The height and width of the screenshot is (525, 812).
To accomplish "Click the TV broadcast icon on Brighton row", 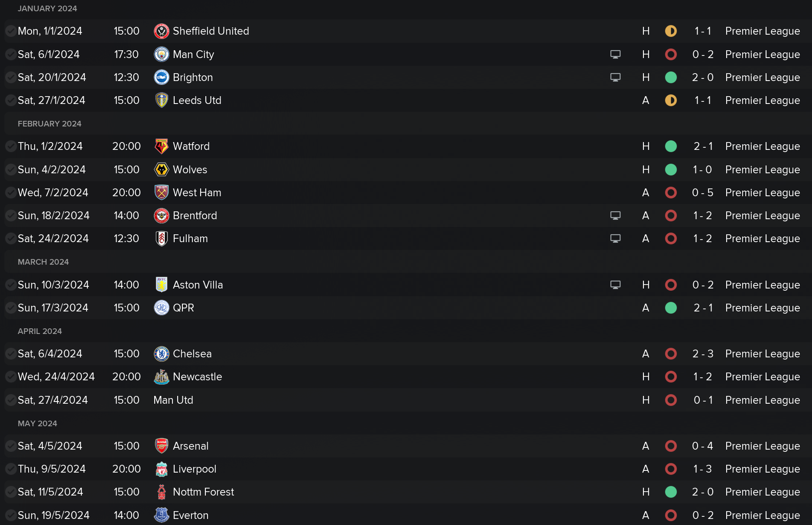I will pos(615,77).
